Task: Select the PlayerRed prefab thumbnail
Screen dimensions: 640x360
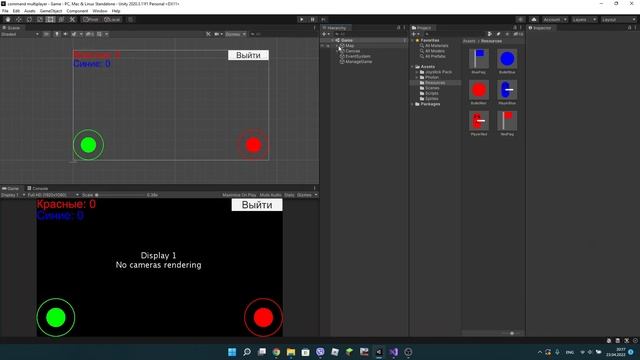Action: coord(479,121)
